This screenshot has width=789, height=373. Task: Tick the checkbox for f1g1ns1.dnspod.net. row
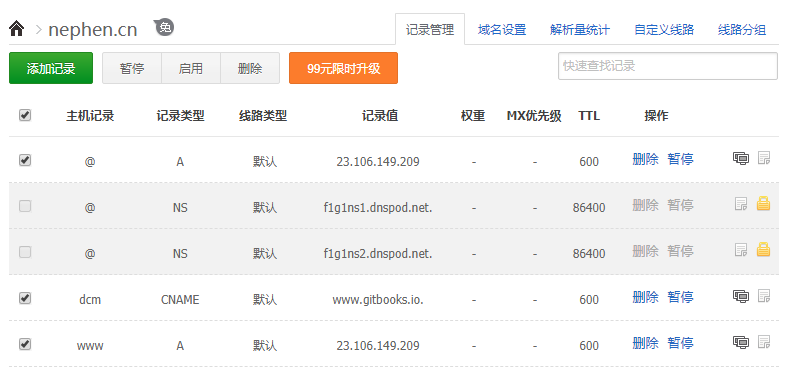(25, 206)
